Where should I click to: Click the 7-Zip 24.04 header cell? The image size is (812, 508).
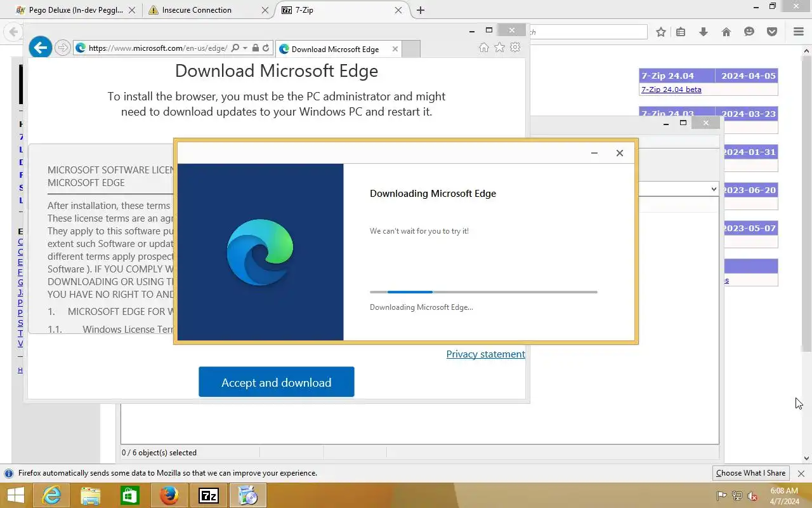pos(677,76)
